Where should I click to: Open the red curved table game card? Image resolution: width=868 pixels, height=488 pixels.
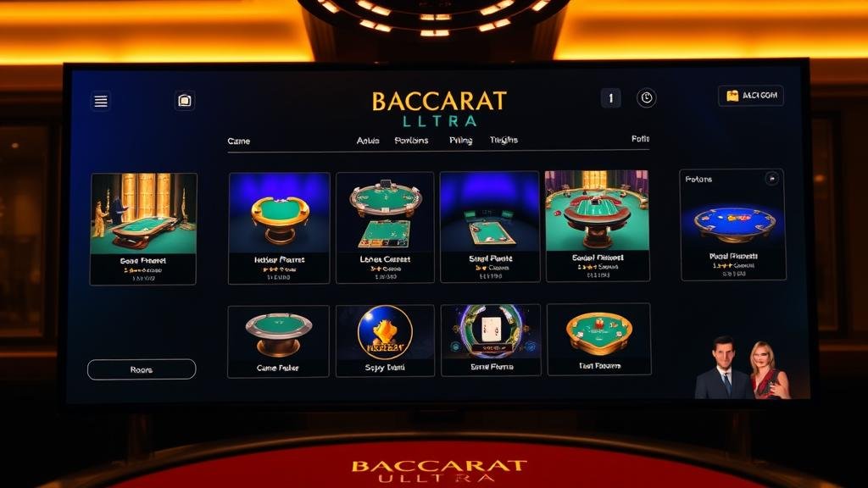coord(598,225)
